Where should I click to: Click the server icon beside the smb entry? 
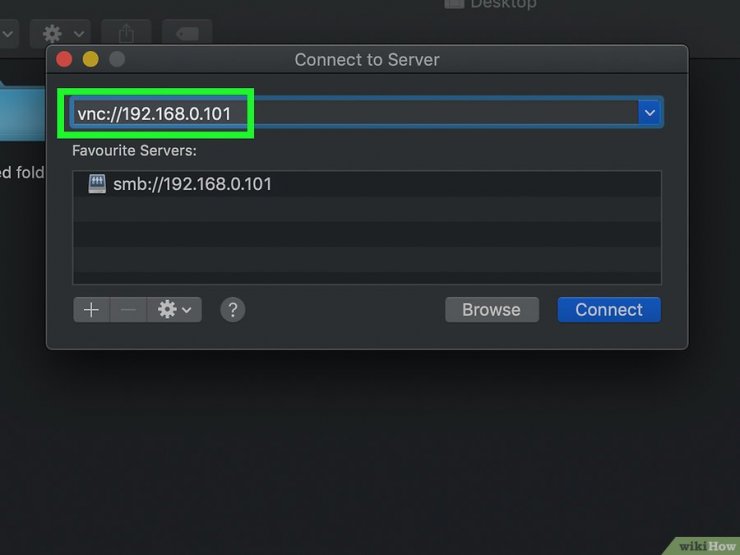click(97, 184)
